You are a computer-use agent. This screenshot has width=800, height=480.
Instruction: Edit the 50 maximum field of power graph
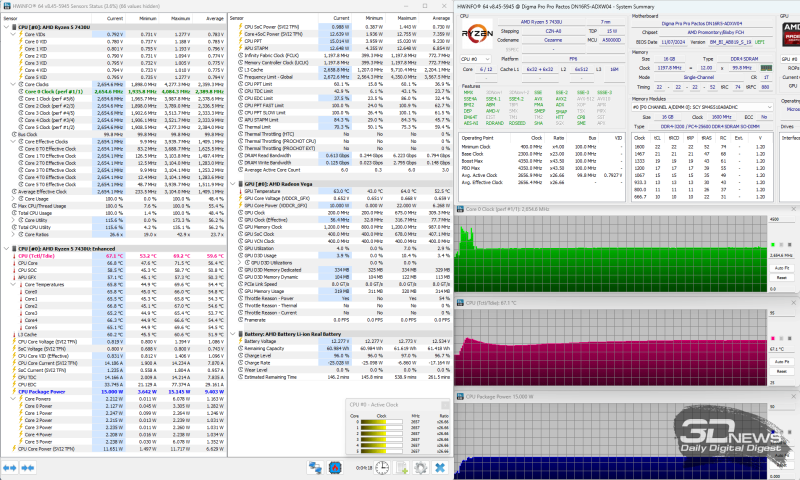click(x=781, y=407)
